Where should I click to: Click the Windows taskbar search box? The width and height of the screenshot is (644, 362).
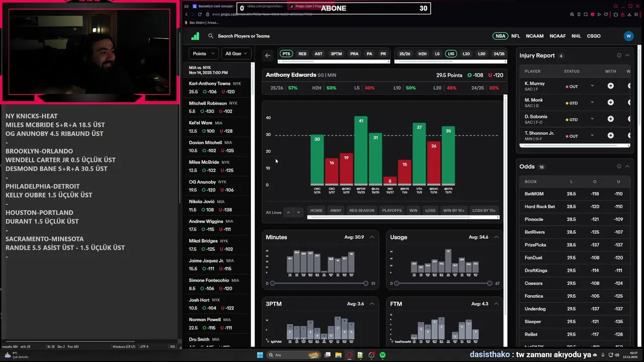(294, 355)
